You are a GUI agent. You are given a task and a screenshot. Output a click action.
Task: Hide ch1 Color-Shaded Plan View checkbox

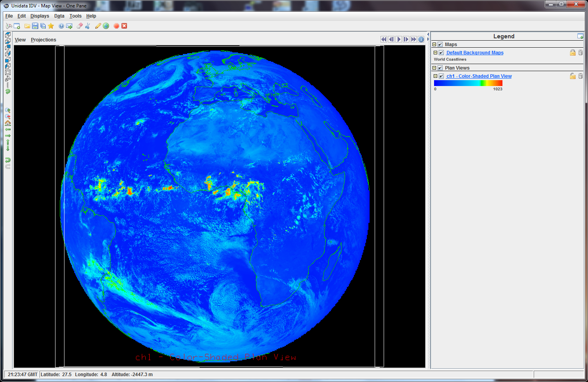click(441, 76)
